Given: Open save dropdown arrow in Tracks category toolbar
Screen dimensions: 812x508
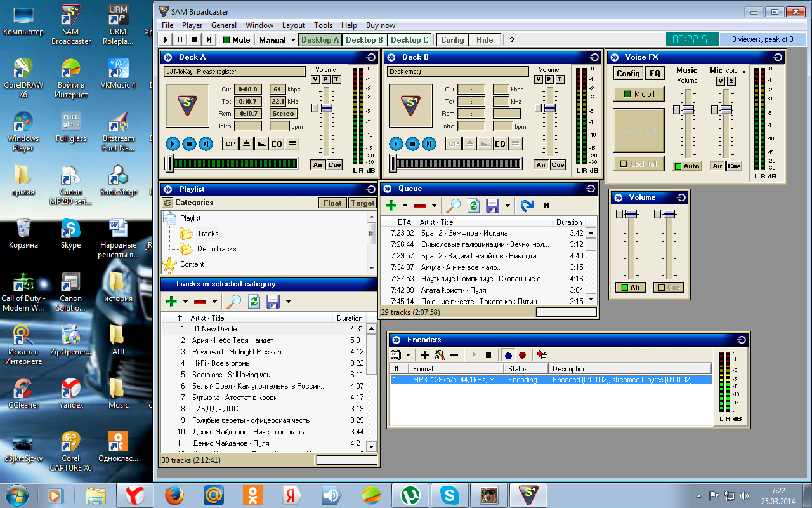Looking at the screenshot, I should tap(288, 301).
